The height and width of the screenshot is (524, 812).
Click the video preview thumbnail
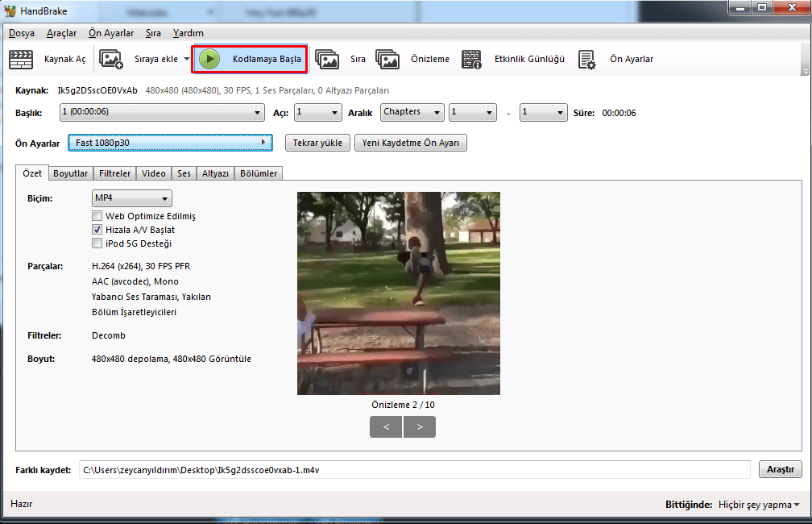399,293
